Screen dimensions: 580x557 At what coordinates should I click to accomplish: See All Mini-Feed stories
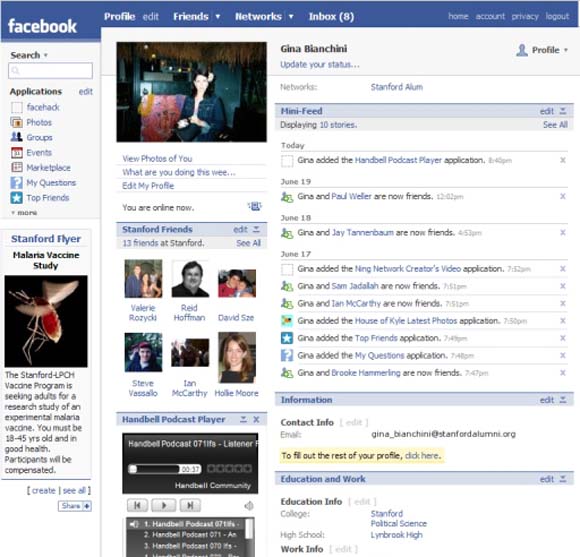555,125
